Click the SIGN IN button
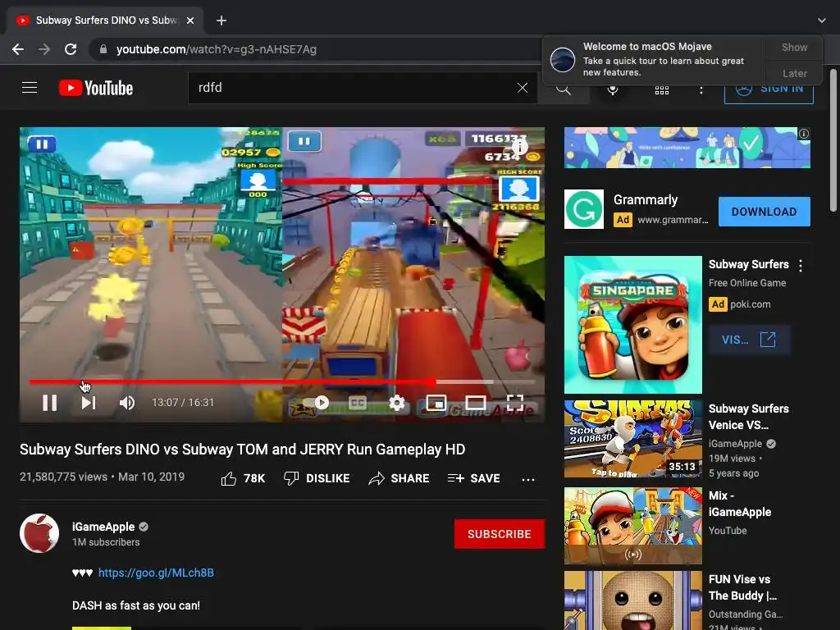 pyautogui.click(x=769, y=90)
